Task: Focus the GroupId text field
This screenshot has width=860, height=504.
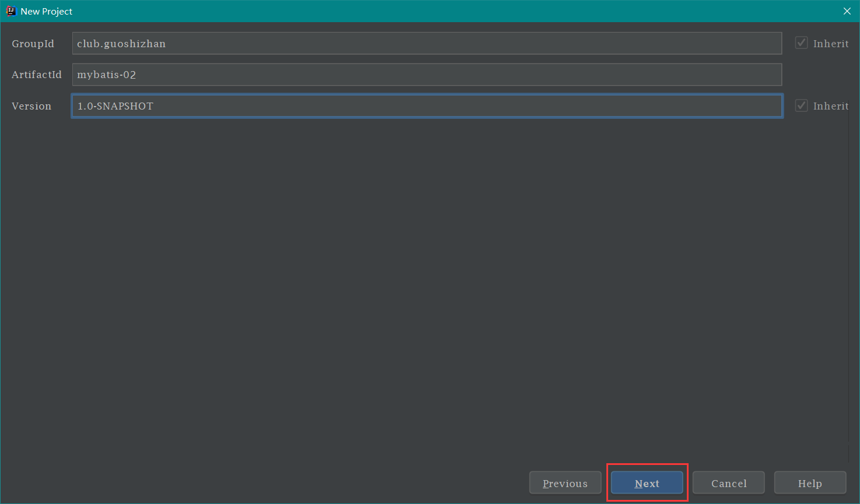Action: 426,44
